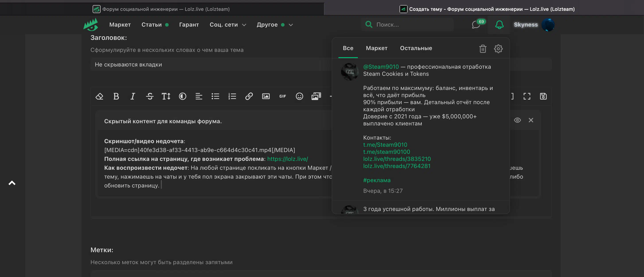The image size is (644, 277).
Task: Switch to the Все notifications tab
Action: click(348, 48)
